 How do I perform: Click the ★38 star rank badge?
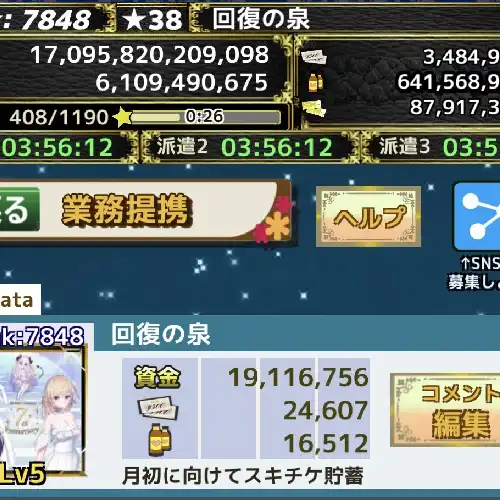[153, 19]
